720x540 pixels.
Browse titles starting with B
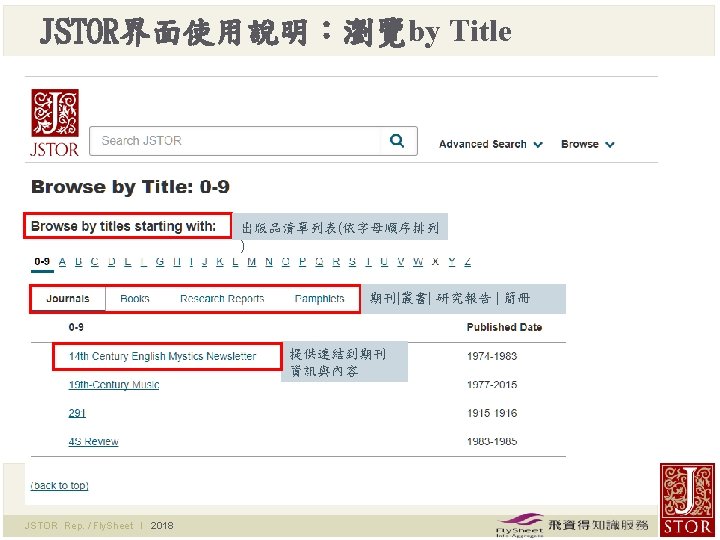(x=79, y=262)
